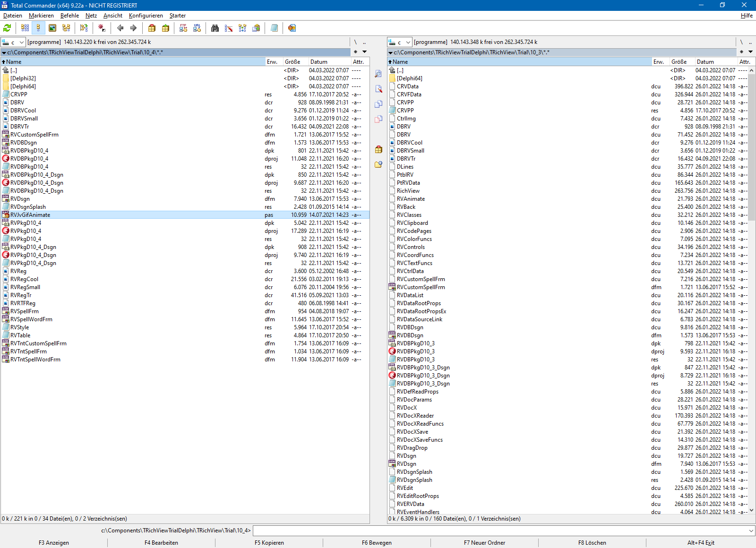Screen dimensions: 756x548
Task: Toggle the full details view toolbar icon
Action: tap(38, 28)
